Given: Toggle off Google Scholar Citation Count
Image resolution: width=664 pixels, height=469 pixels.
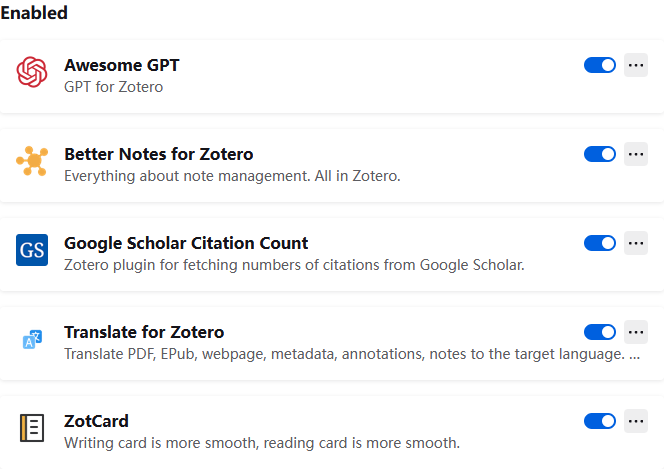Looking at the screenshot, I should pyautogui.click(x=600, y=243).
